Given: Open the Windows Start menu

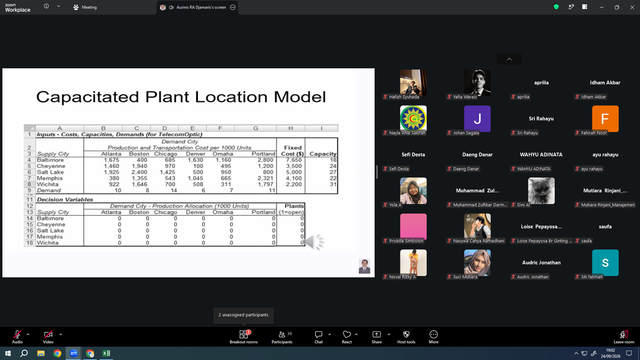Looking at the screenshot, I should (8, 353).
